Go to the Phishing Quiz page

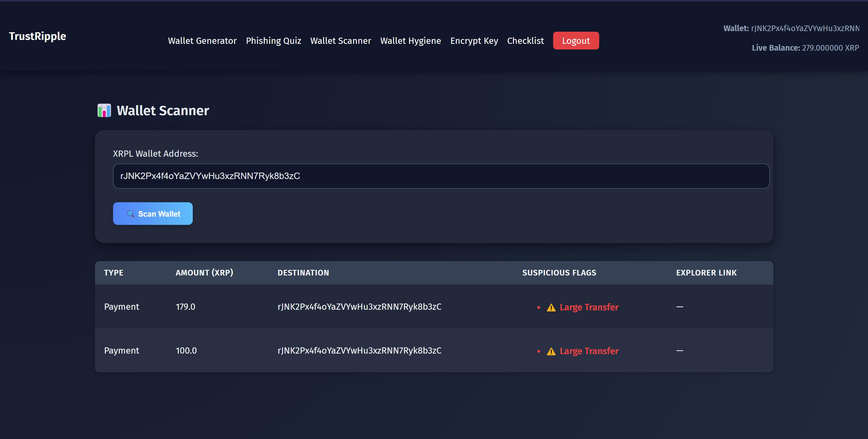coord(273,41)
